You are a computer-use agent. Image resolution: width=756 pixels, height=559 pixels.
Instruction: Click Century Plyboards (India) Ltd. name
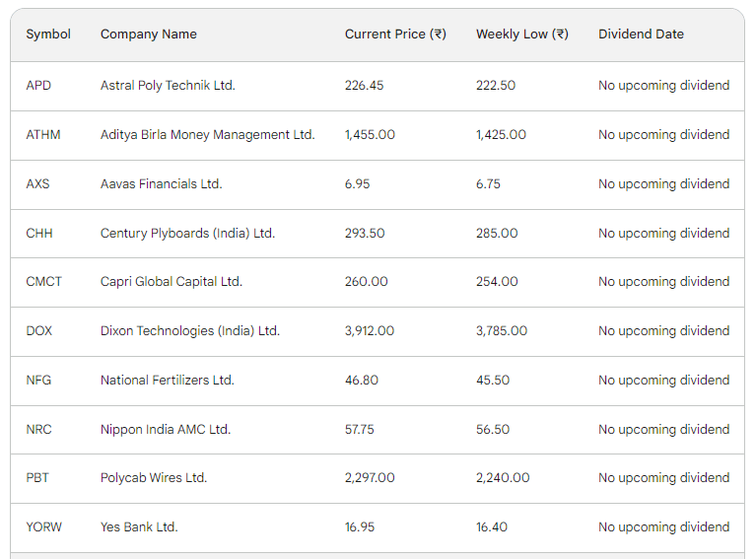tap(187, 233)
